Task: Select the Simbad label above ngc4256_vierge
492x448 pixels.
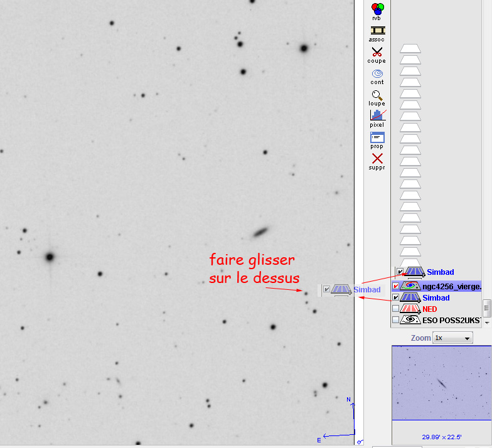Action: click(441, 272)
